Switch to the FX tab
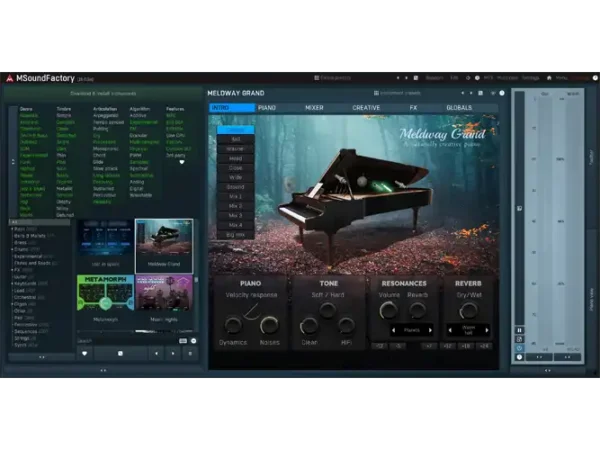The width and height of the screenshot is (600, 450). click(x=413, y=108)
